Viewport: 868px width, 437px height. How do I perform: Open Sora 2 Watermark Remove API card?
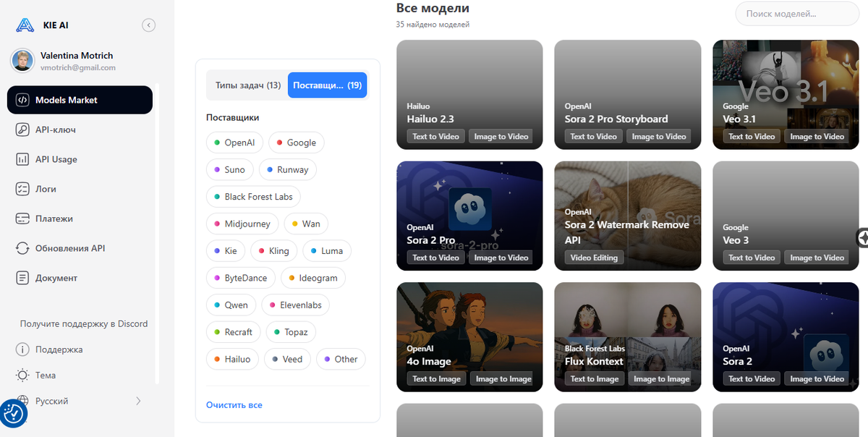click(x=628, y=216)
